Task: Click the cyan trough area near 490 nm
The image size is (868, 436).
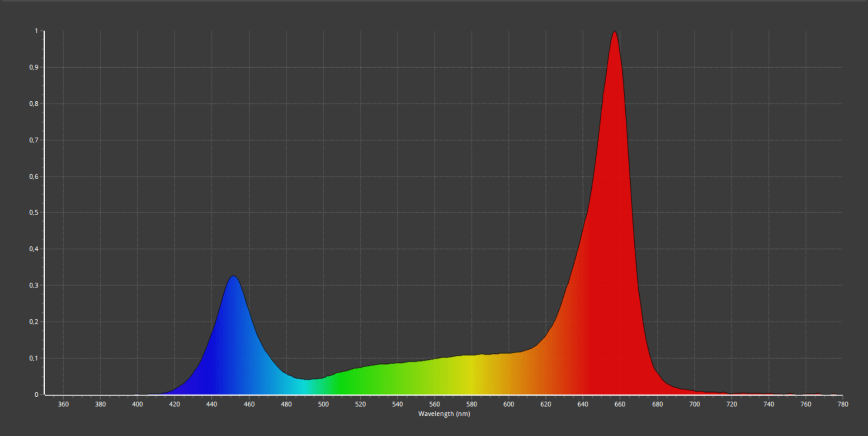Action: 306,387
